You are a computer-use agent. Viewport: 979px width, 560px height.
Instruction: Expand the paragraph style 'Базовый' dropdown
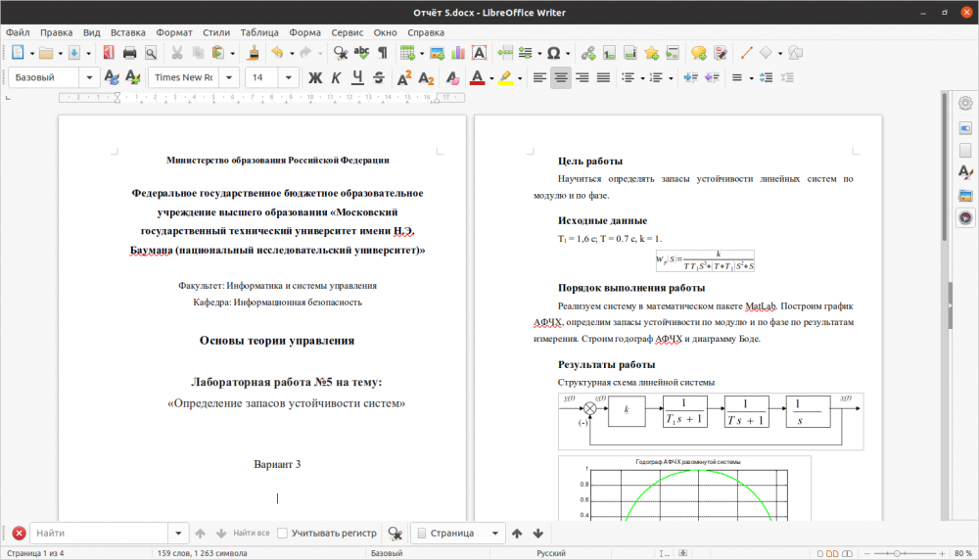coord(90,77)
